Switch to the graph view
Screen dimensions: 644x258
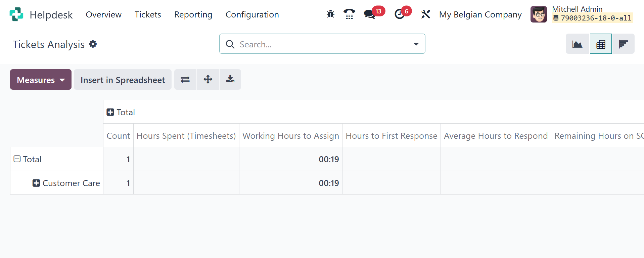point(578,44)
